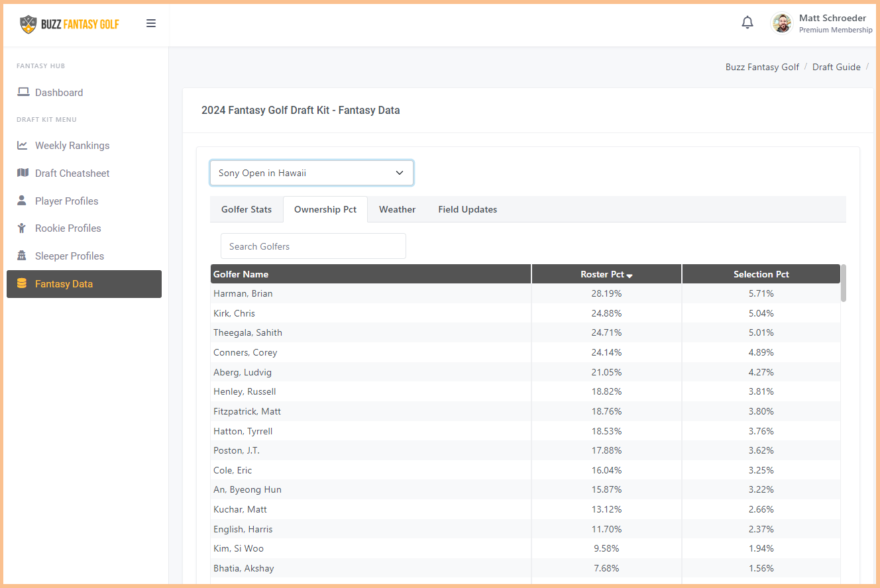Click Buzz Fantasy Golf breadcrumb link

click(x=762, y=67)
